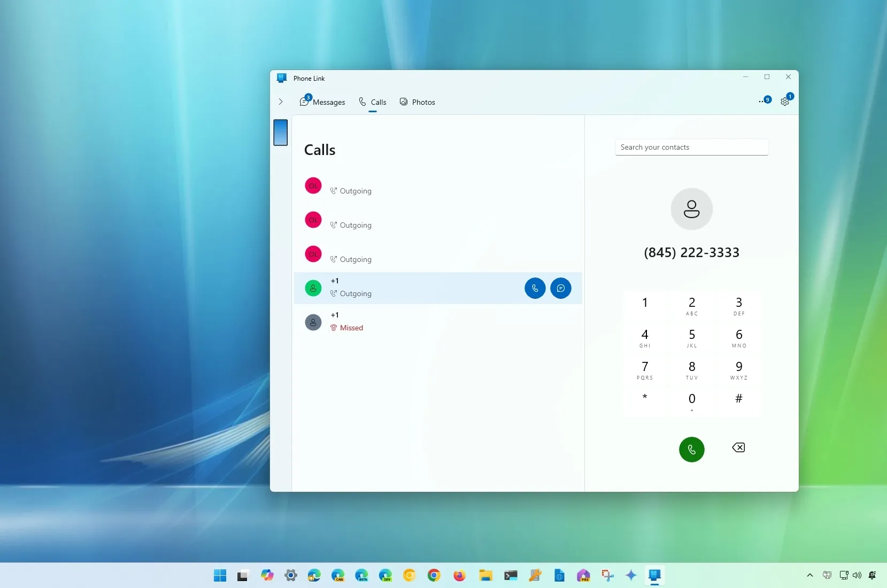Viewport: 887px width, 588px height.
Task: Call the highlighted +1 contact via phone icon
Action: click(x=535, y=288)
